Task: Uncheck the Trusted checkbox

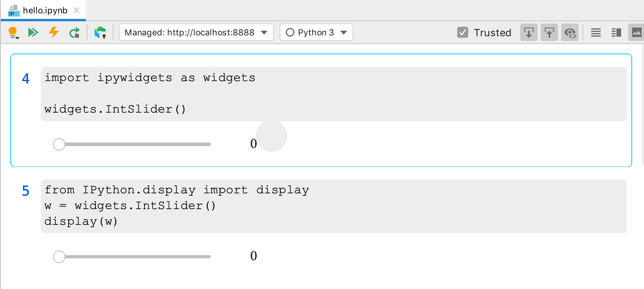Action: [462, 32]
